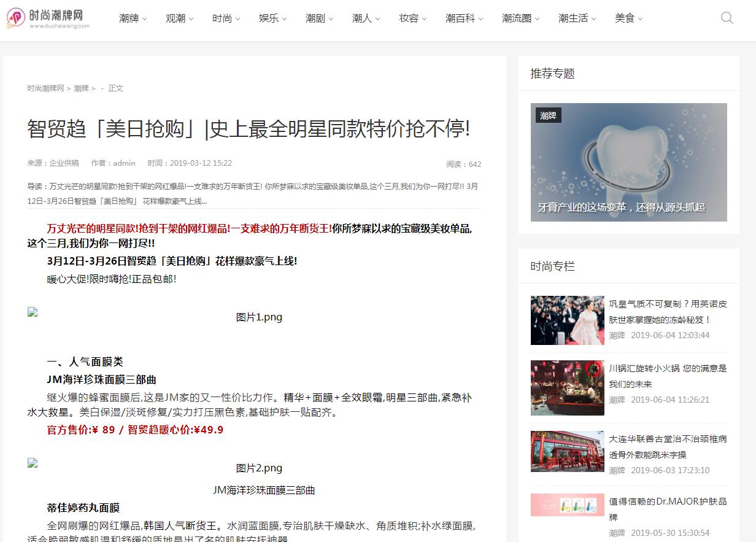Click the red carpet article thumbnail
This screenshot has width=756, height=542.
[568, 320]
